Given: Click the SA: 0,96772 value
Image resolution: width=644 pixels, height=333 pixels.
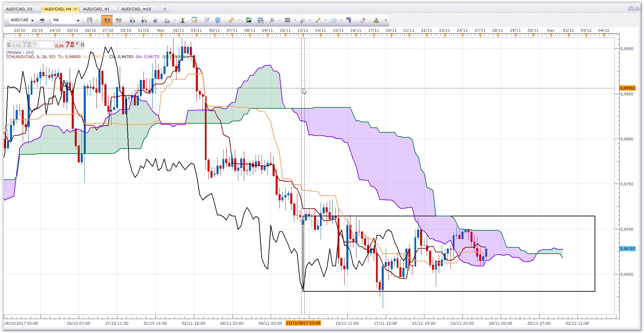Looking at the screenshot, I should (147, 57).
